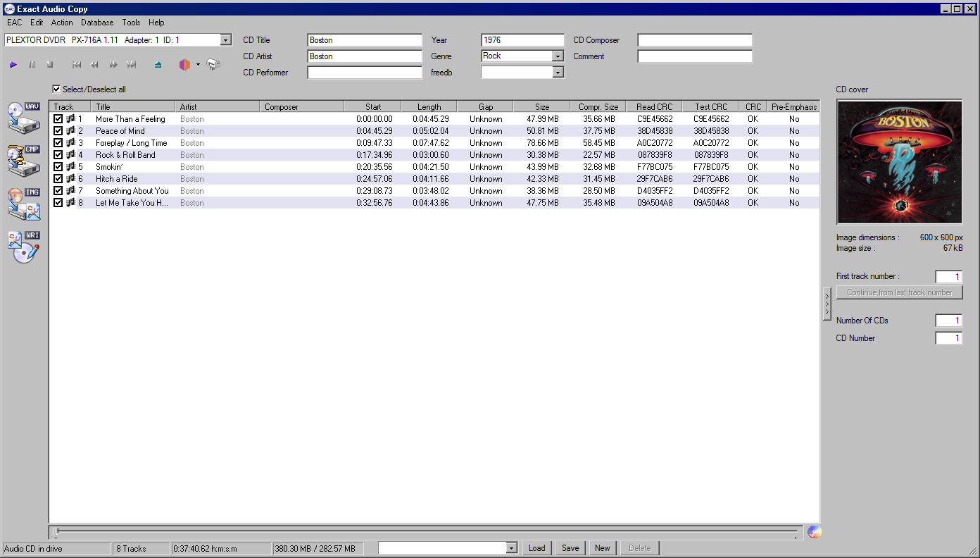Uncheck track 7 Something About You
980x558 pixels.
(58, 191)
